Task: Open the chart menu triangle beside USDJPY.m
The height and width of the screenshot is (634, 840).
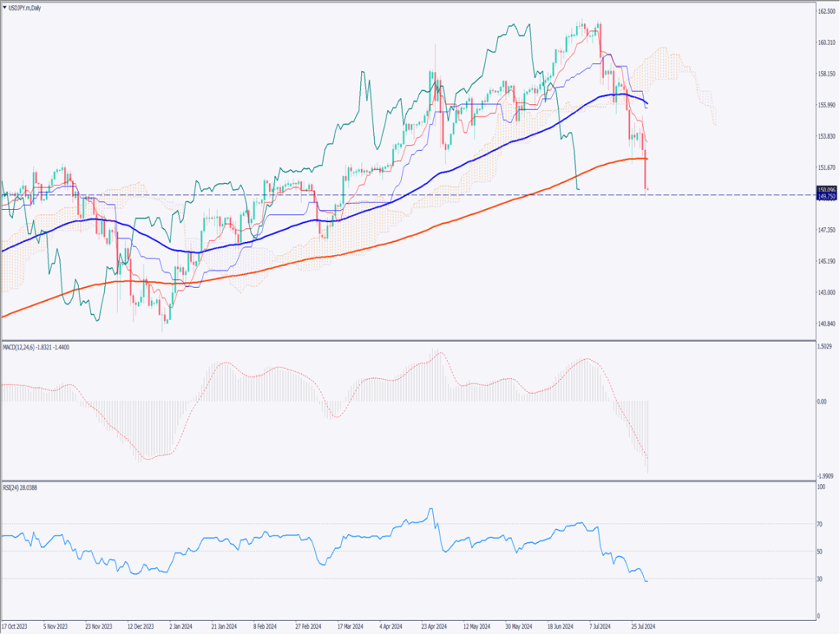Action: pyautogui.click(x=5, y=5)
